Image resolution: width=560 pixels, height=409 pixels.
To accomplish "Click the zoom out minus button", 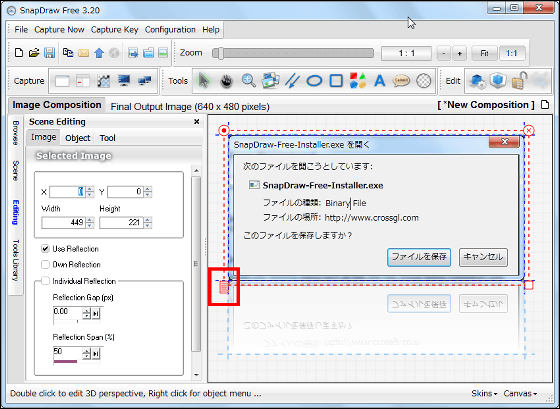I will pos(444,54).
